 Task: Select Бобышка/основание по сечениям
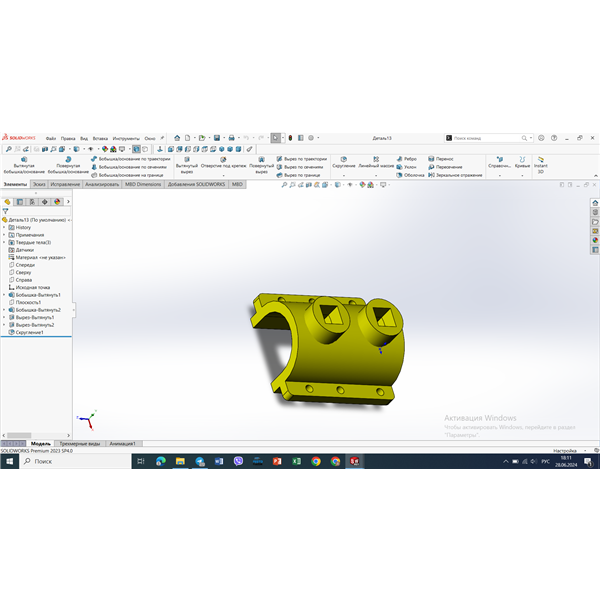point(129,167)
